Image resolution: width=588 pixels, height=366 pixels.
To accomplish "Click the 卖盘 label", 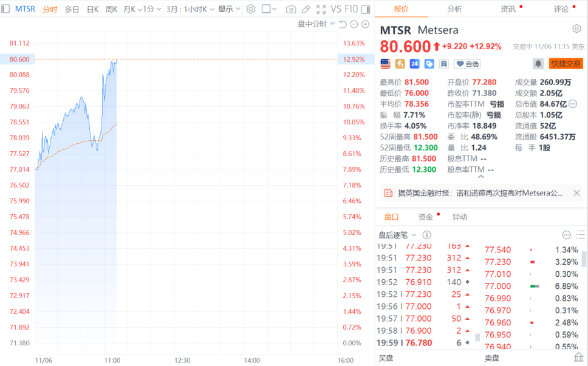I will pos(491,358).
